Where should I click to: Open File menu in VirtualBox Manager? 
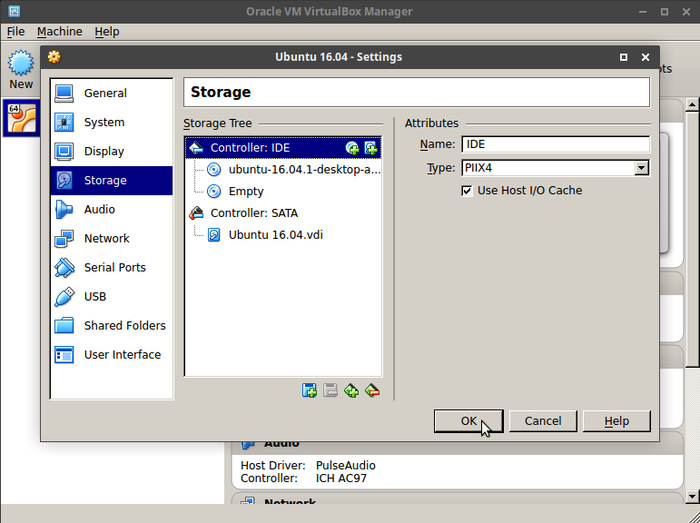[16, 32]
